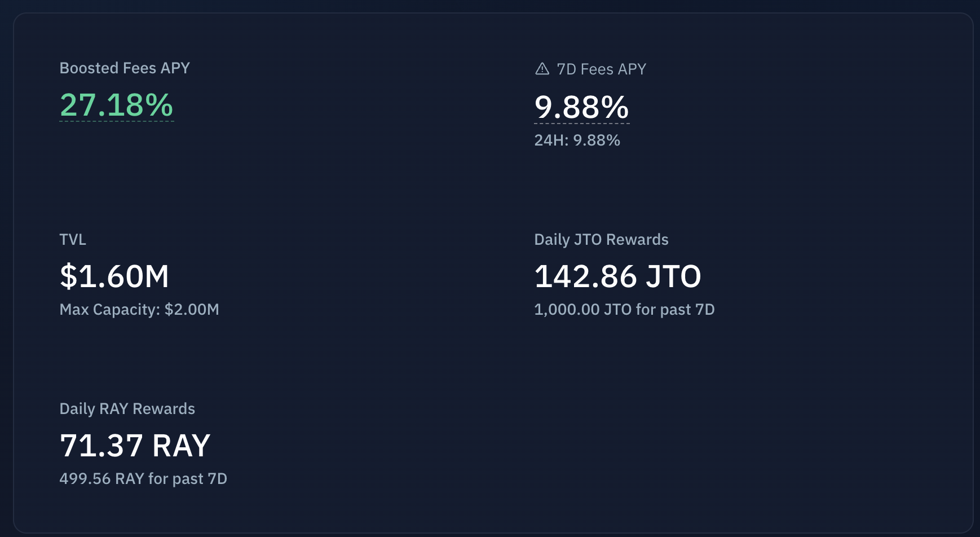This screenshot has height=537, width=980.
Task: Click the TVL label
Action: point(73,240)
